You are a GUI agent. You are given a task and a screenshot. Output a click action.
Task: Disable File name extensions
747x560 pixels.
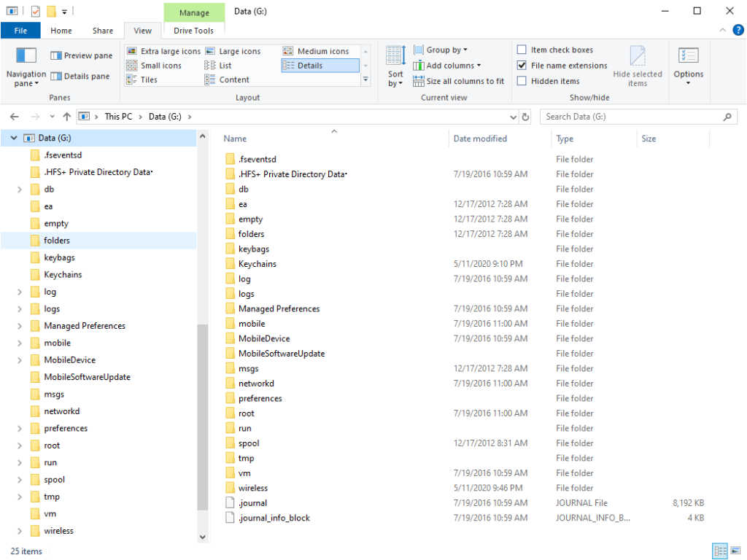[522, 64]
